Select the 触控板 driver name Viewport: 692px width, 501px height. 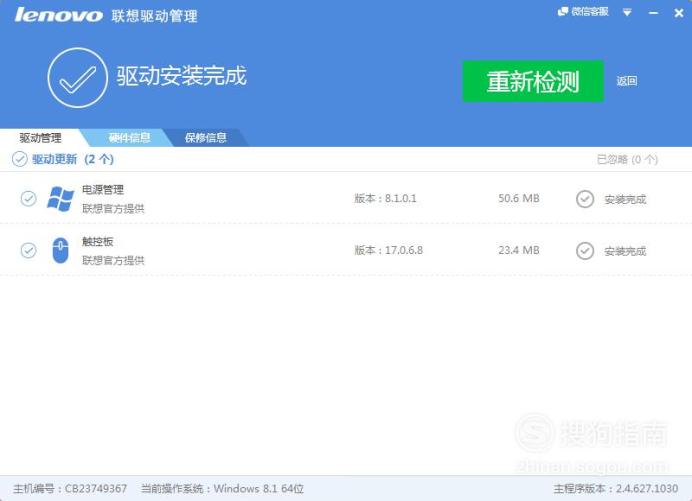pyautogui.click(x=98, y=241)
